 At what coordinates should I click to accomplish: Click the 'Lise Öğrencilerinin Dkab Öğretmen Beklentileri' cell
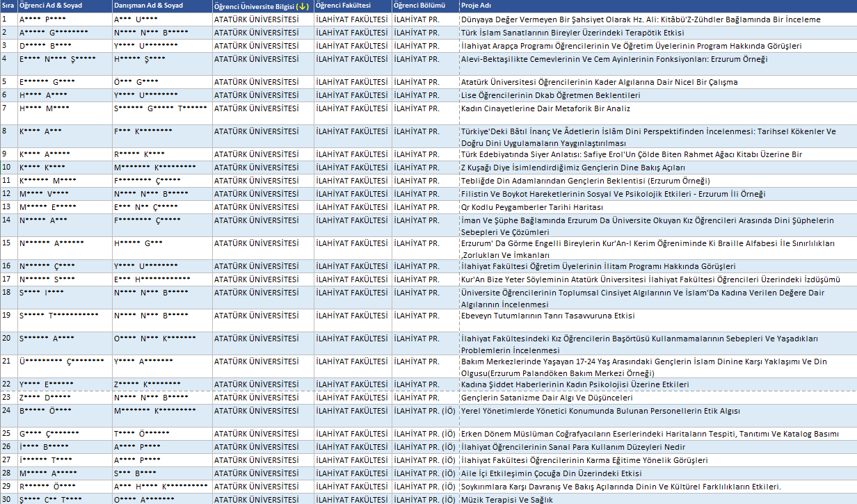(x=550, y=95)
